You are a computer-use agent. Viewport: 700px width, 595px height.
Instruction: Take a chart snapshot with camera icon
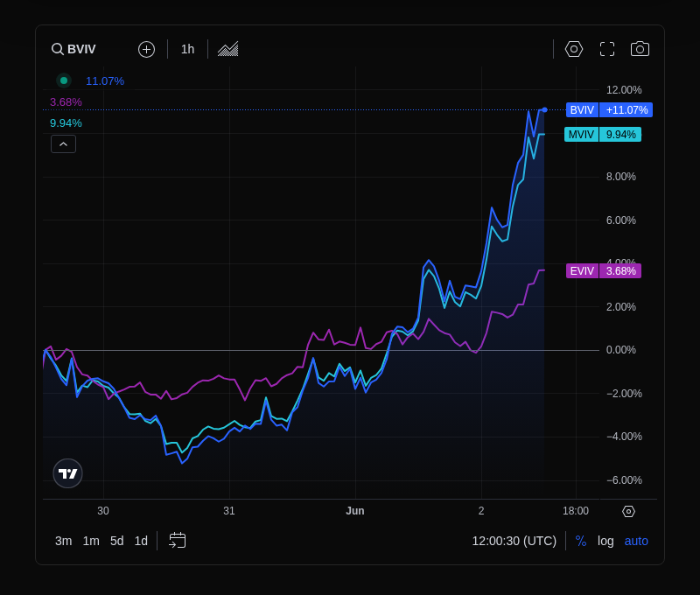pos(640,49)
